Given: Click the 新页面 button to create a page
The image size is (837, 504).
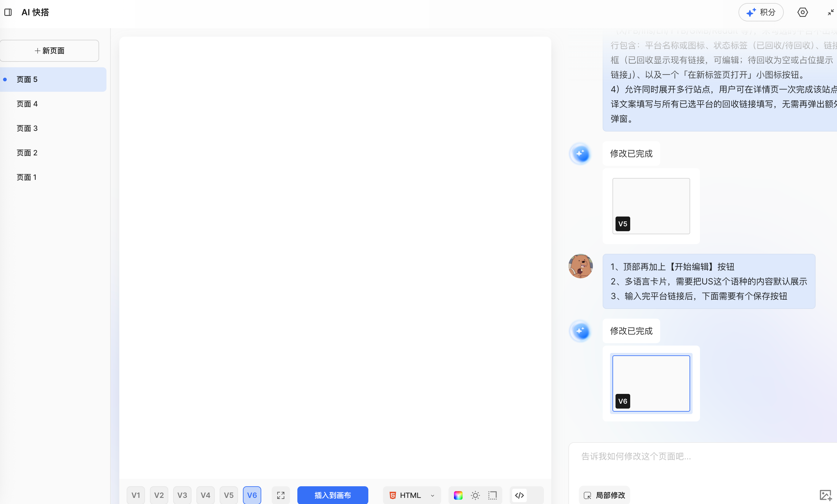Looking at the screenshot, I should pyautogui.click(x=50, y=50).
